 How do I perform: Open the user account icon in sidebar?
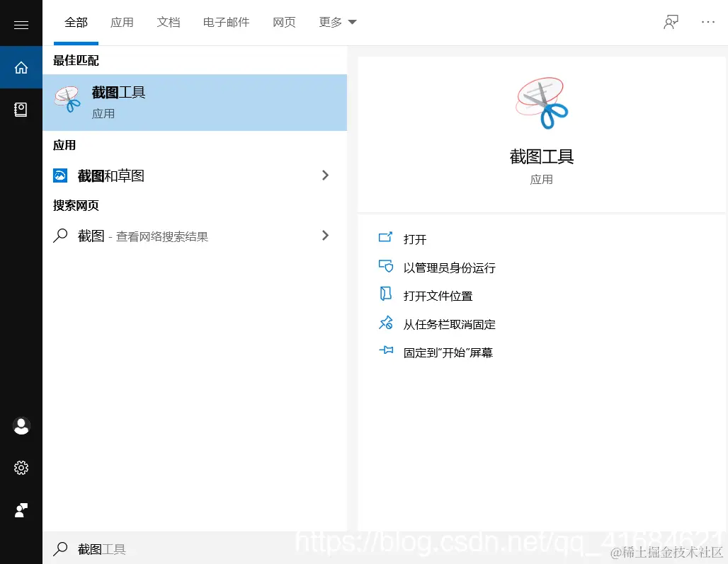(21, 425)
